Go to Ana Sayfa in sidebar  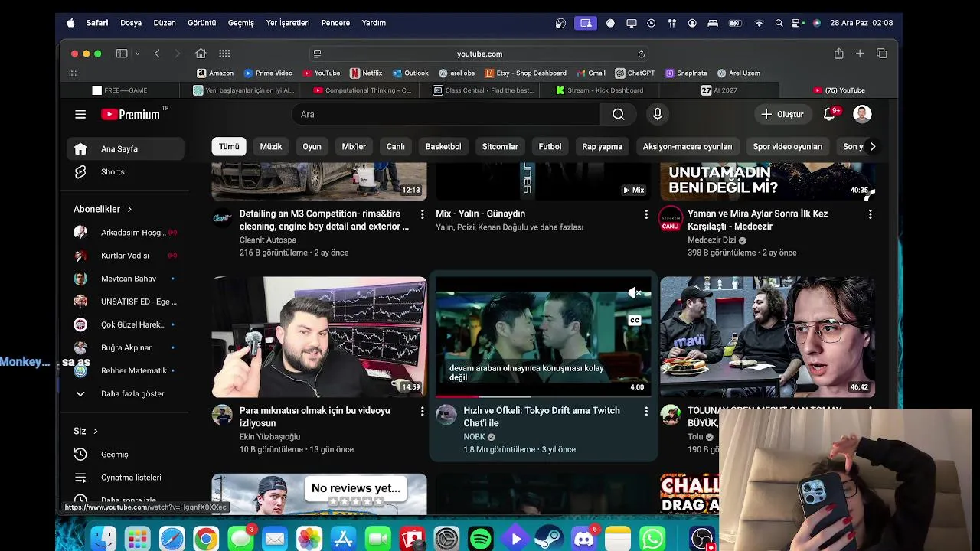(x=126, y=149)
